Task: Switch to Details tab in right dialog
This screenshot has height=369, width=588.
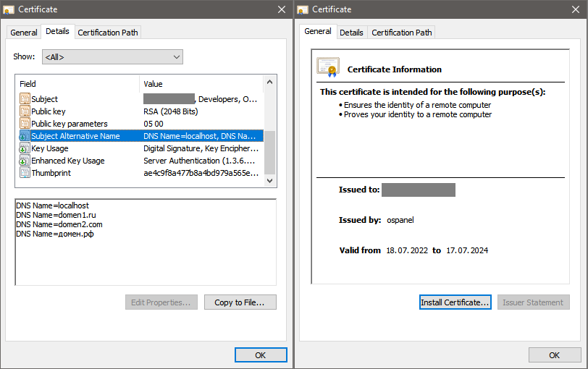Action: [x=351, y=33]
